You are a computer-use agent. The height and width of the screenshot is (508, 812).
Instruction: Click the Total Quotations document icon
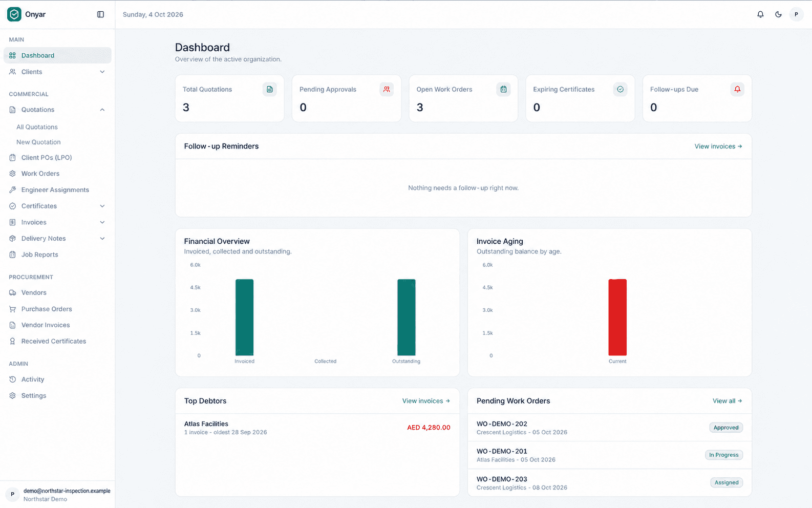(270, 89)
